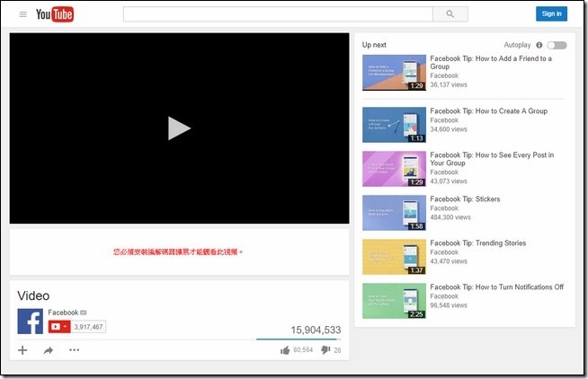Open the hamburger guide menu
The image size is (588, 379).
[23, 14]
